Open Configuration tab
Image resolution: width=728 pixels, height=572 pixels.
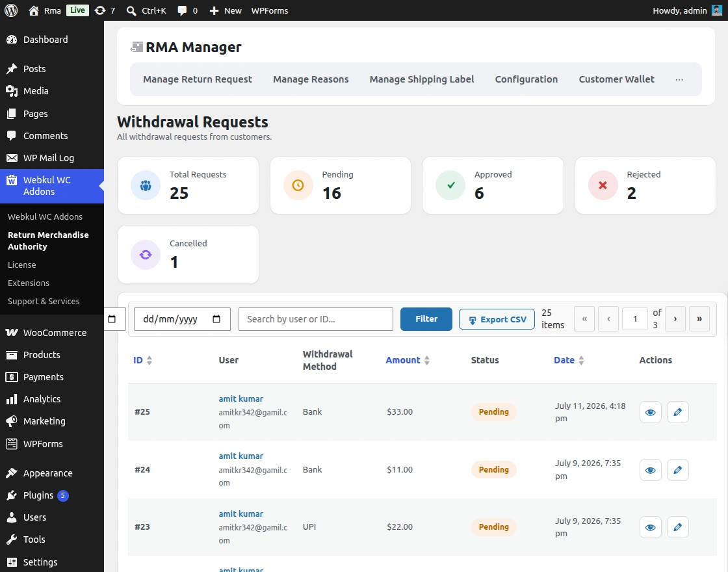click(526, 79)
